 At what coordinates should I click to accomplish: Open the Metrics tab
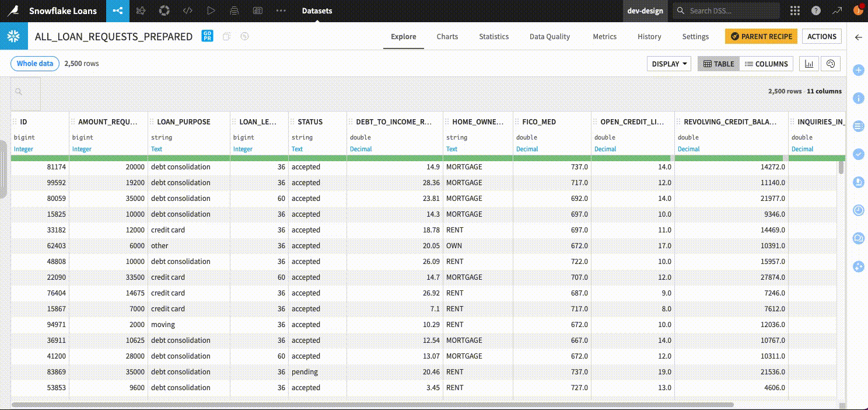pos(605,36)
